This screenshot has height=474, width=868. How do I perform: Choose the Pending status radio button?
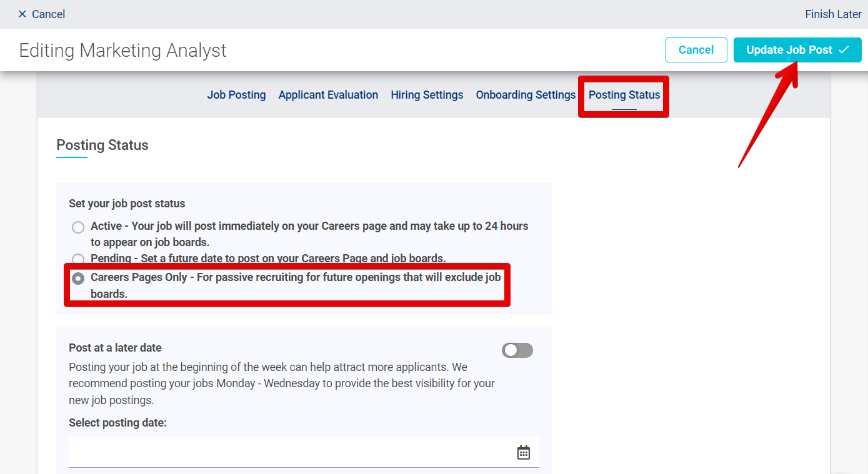point(78,259)
